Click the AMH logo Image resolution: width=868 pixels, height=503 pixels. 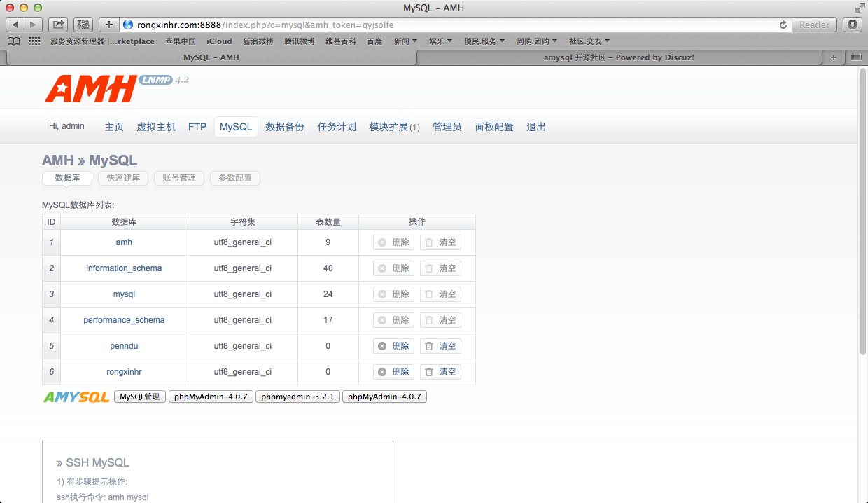(x=91, y=88)
